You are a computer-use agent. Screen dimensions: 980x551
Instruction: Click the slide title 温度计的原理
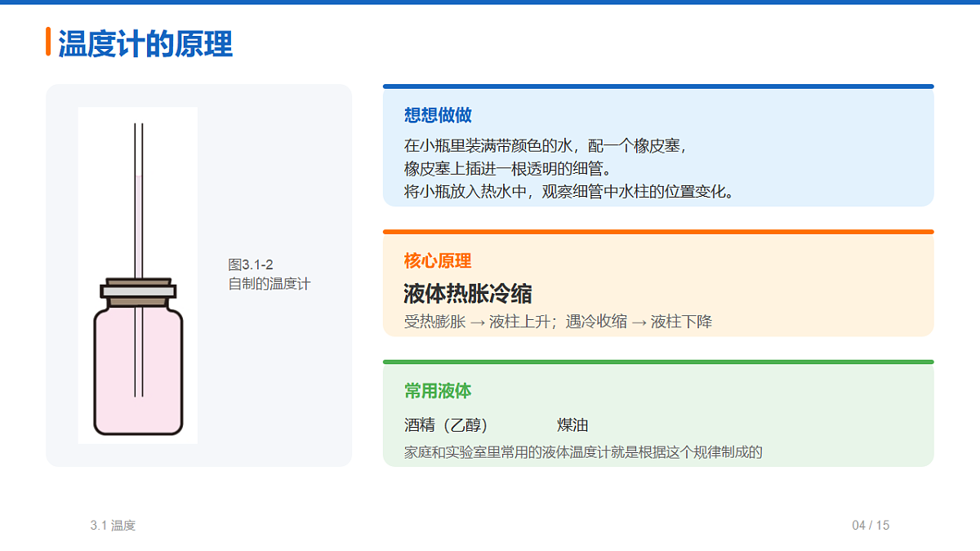tap(145, 43)
